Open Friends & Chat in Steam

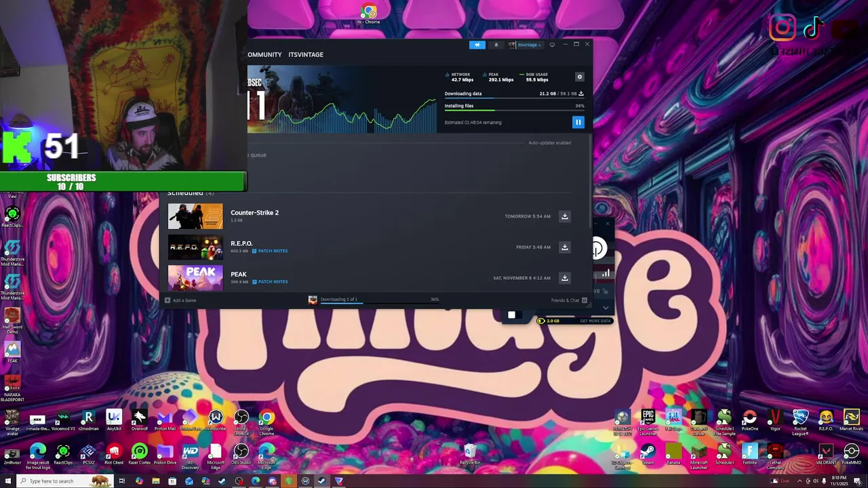569,300
